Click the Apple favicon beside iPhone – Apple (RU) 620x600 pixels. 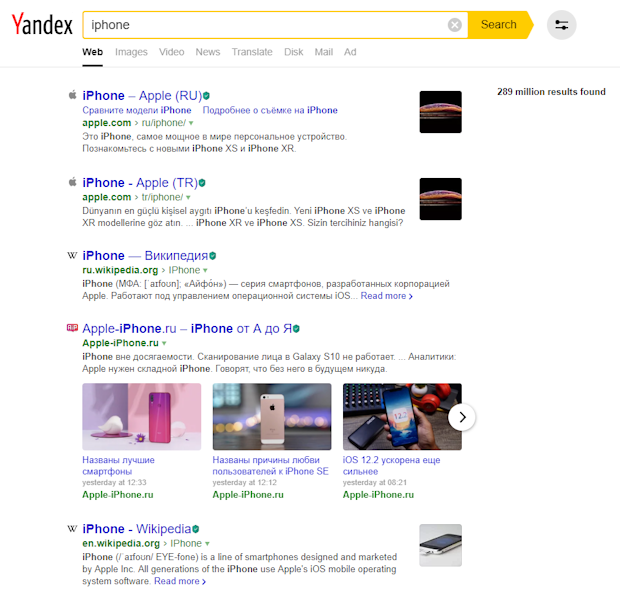point(72,95)
